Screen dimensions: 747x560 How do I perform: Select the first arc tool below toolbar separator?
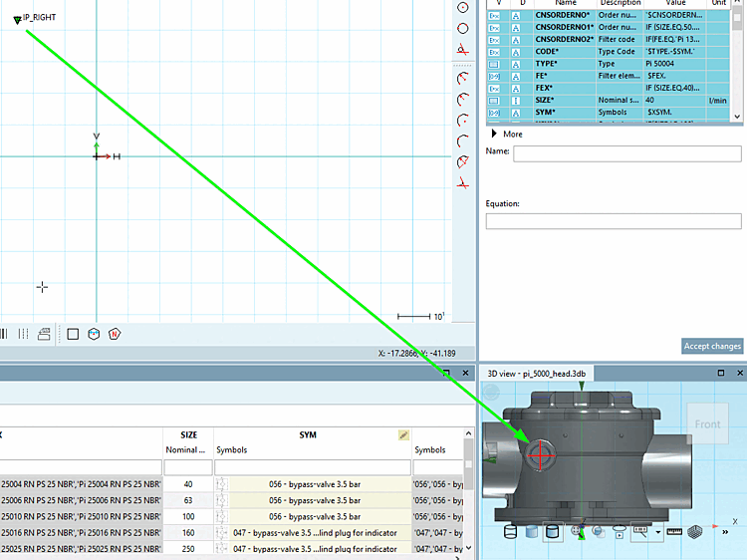tap(462, 78)
